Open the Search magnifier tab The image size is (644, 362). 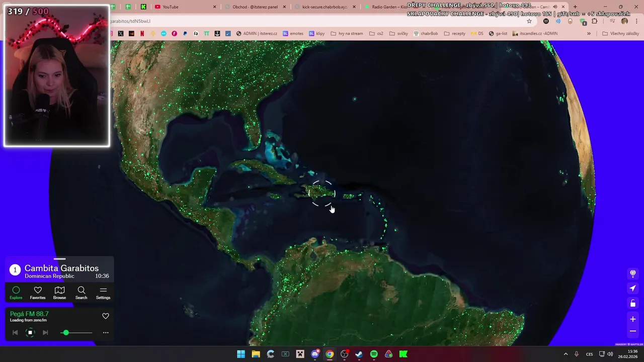coord(81,293)
